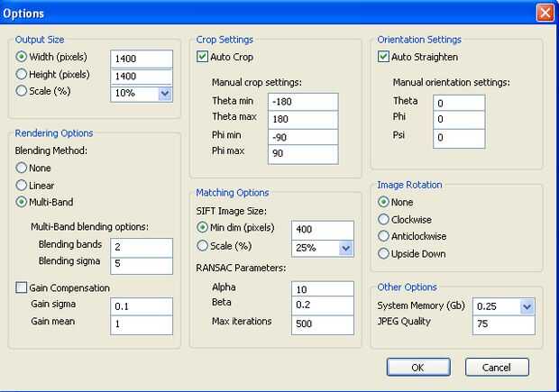Click the Manual orientation settings: label
Image resolution: width=559 pixels, height=392 pixels.
452,83
